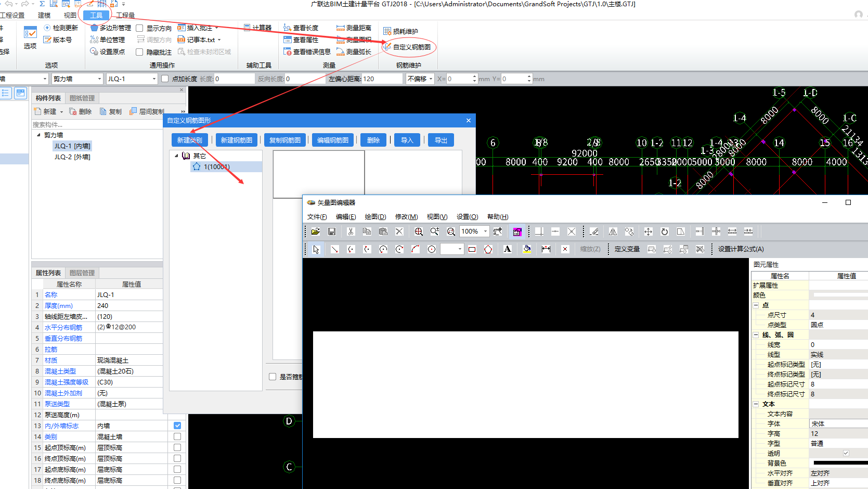868x489 pixels.
Task: Collapse the 文本 property group
Action: click(756, 404)
